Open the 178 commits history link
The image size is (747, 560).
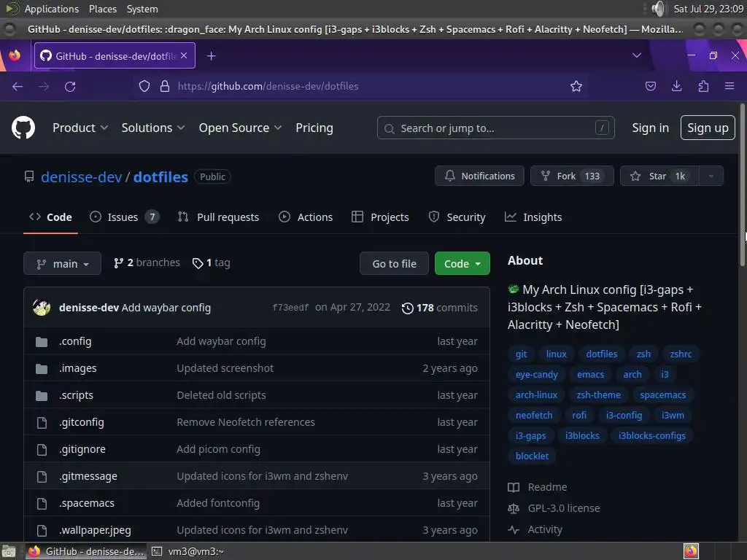click(439, 308)
